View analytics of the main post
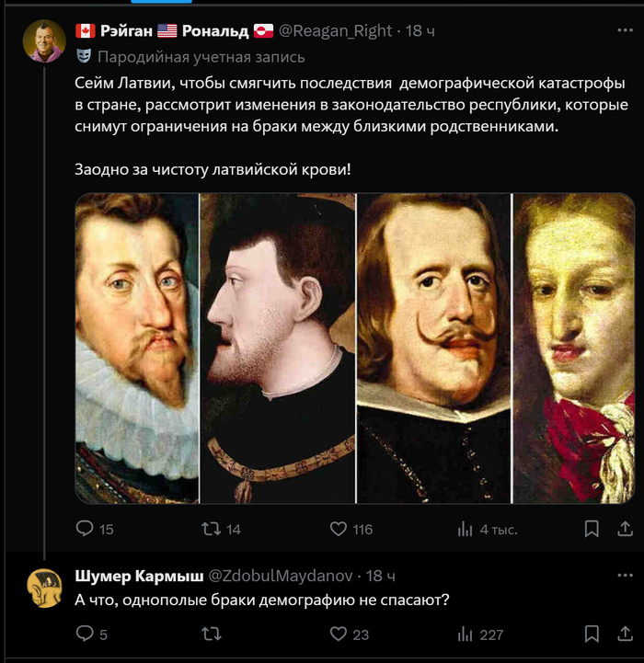The height and width of the screenshot is (663, 644). 465,529
